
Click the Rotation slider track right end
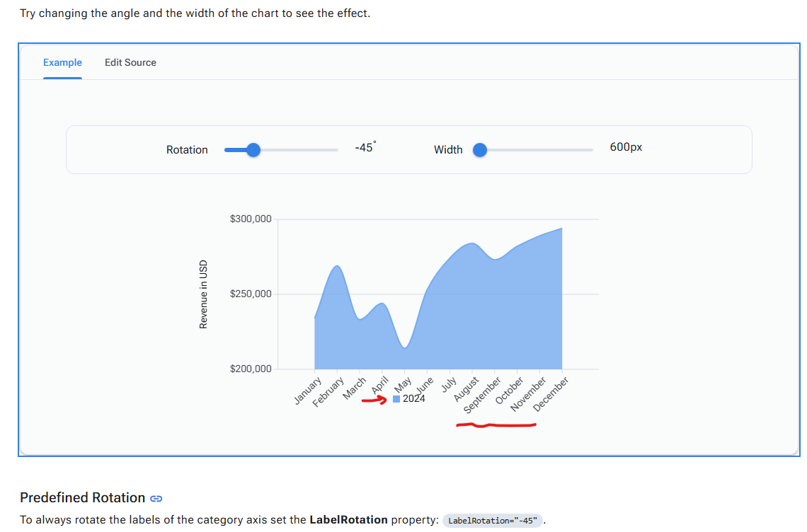(x=336, y=150)
